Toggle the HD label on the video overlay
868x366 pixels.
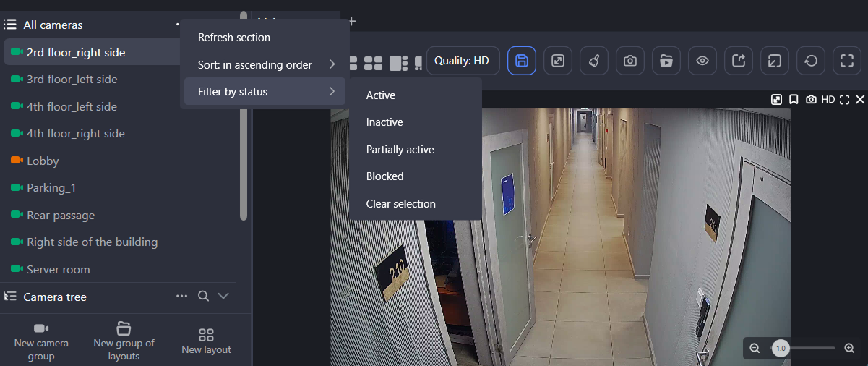828,100
